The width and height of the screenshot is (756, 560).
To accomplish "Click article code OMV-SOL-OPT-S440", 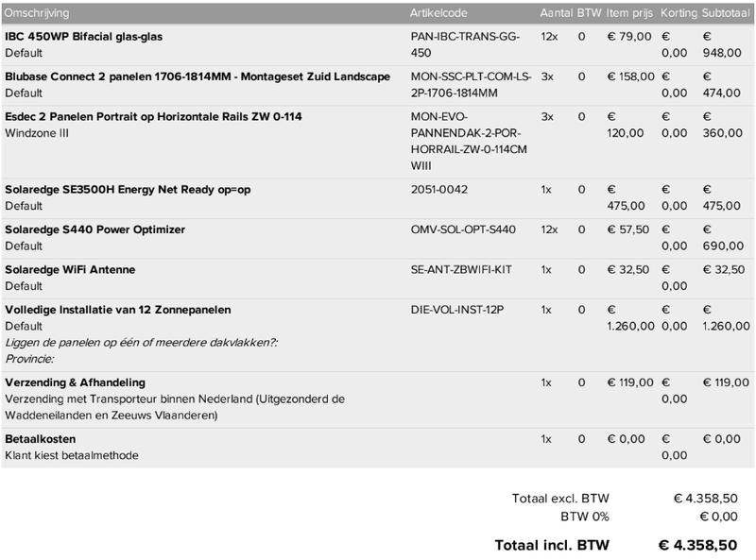I will [x=463, y=229].
